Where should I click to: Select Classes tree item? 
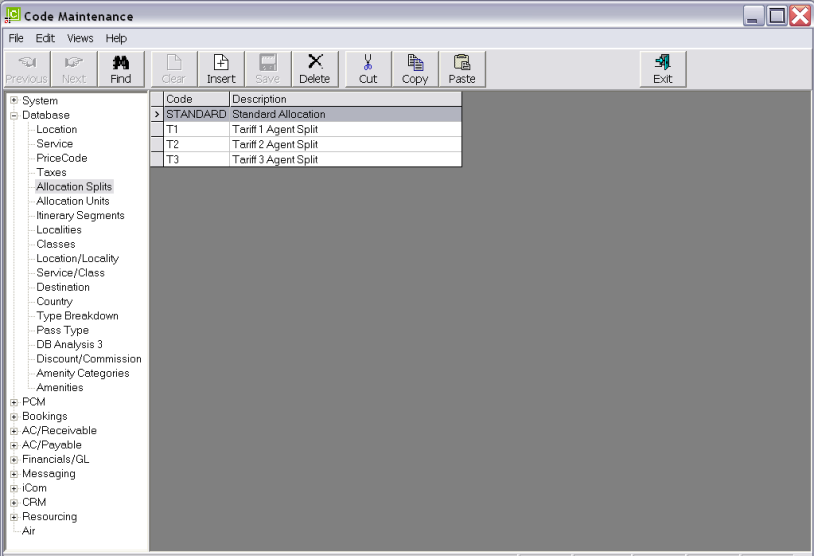[56, 244]
